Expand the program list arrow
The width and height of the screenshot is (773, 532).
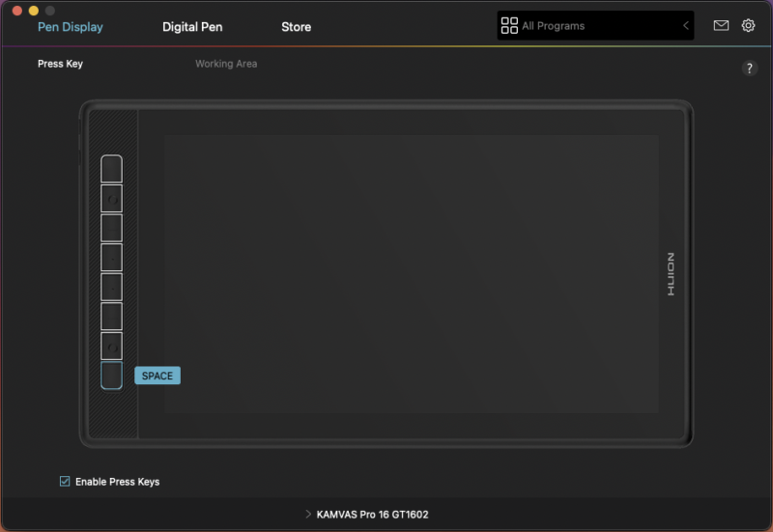pyautogui.click(x=686, y=26)
